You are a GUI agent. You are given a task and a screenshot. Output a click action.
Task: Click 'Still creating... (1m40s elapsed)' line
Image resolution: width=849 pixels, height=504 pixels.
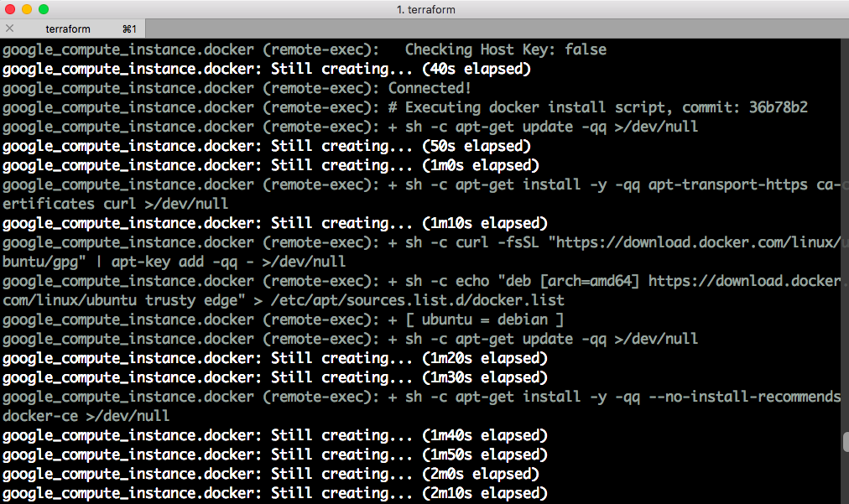tap(275, 436)
